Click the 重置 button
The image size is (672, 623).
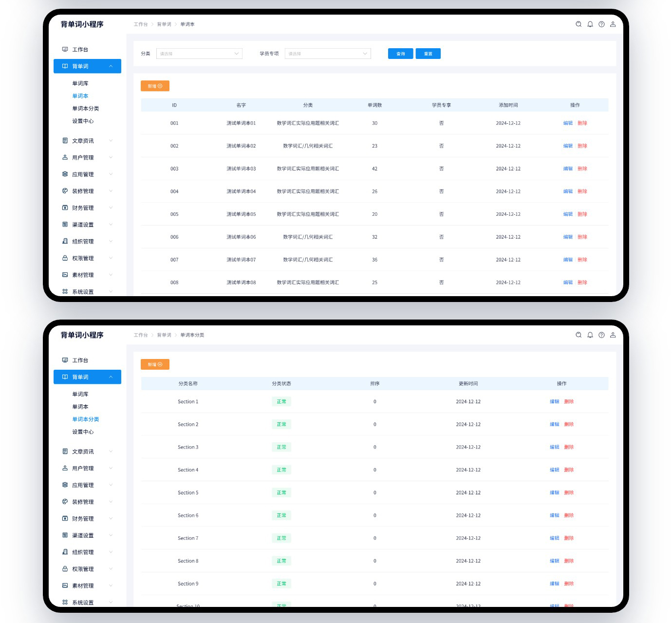428,54
